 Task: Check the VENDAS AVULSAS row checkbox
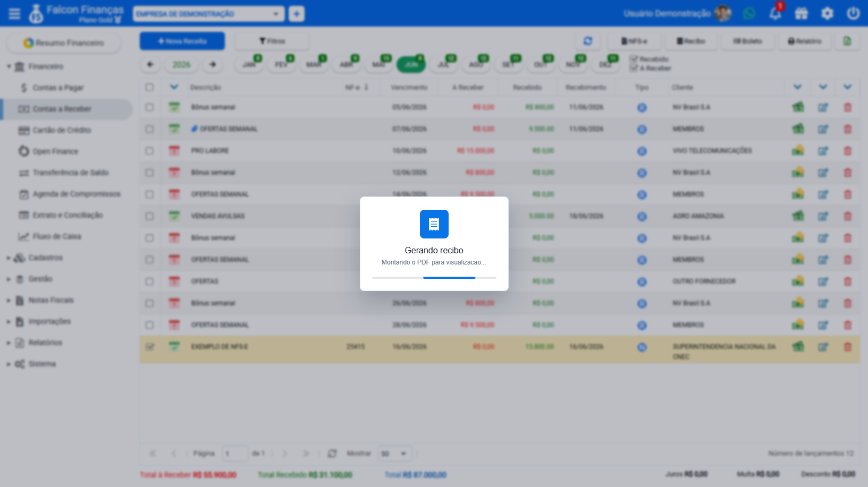pyautogui.click(x=149, y=216)
